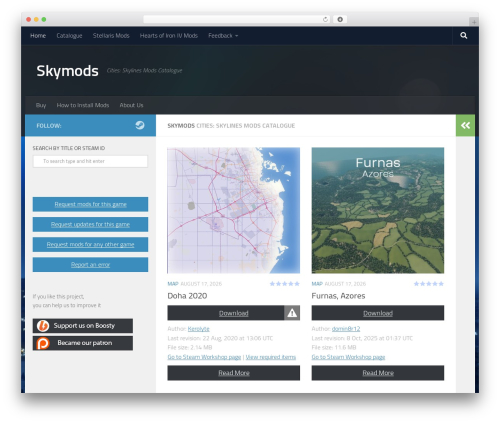Open the Catalogue menu item

pyautogui.click(x=69, y=36)
